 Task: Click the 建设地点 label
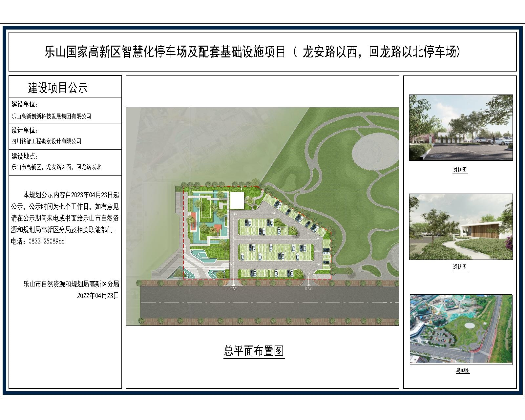click(25, 156)
